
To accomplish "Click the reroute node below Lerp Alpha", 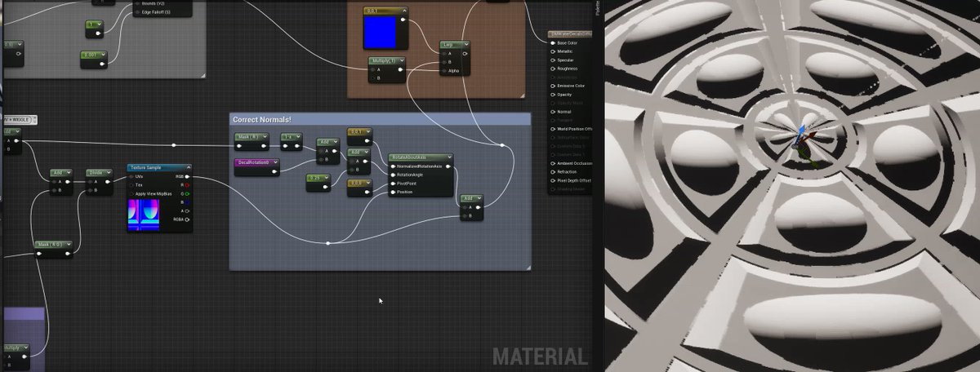I will (x=502, y=145).
